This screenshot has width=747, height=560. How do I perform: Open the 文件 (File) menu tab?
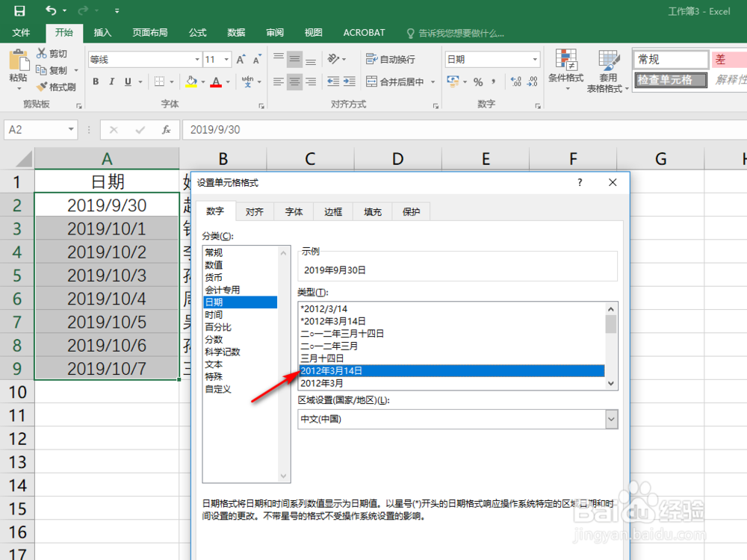pyautogui.click(x=21, y=32)
